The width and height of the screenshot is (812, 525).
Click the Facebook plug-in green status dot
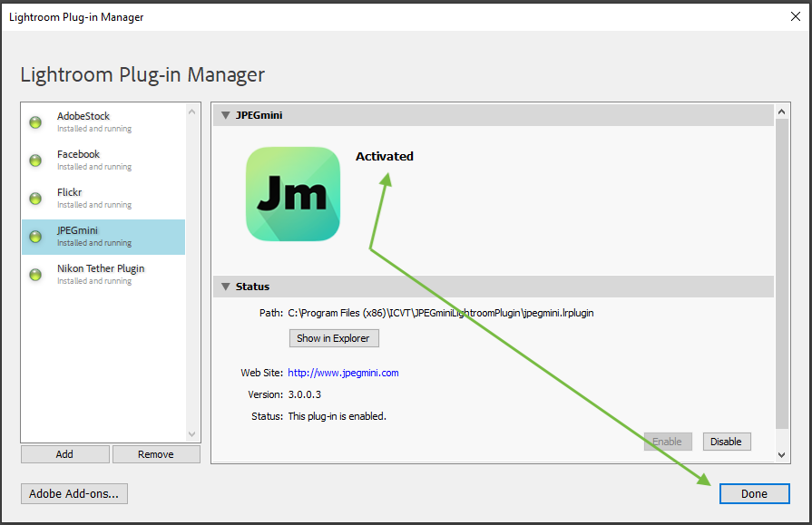[35, 160]
